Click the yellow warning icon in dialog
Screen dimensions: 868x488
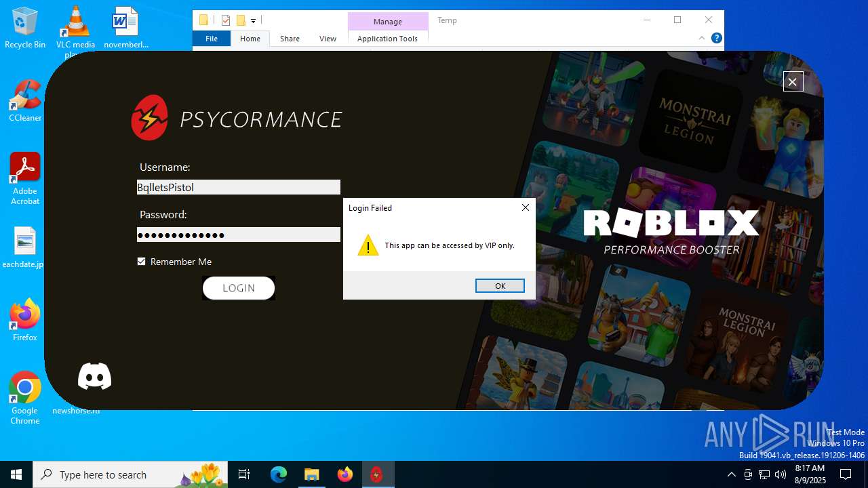coord(368,245)
